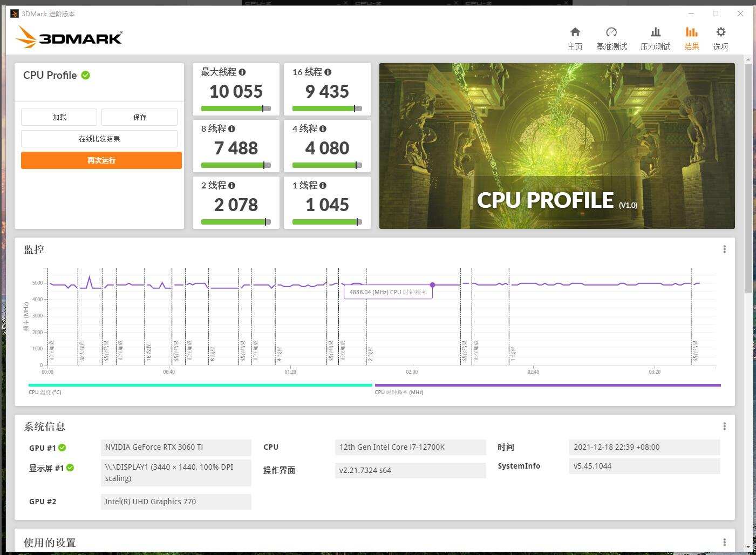Switch to the Results (结果) tab

691,38
